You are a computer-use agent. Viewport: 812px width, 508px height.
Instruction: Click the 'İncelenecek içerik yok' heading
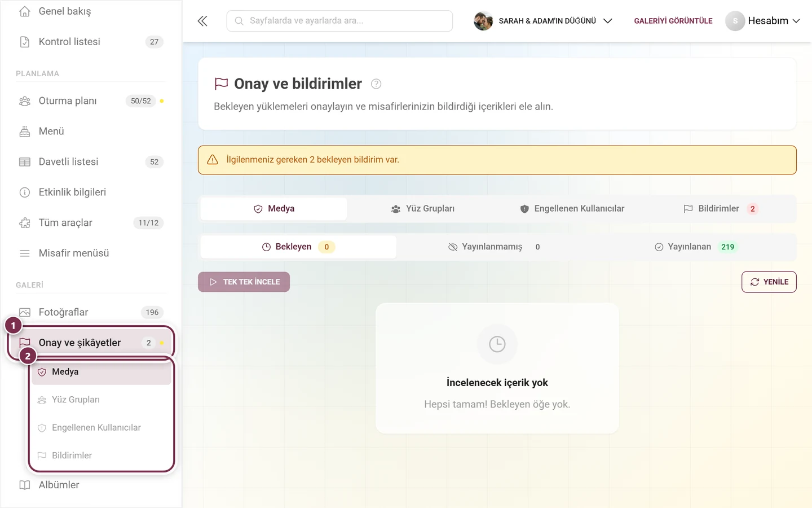click(x=497, y=383)
